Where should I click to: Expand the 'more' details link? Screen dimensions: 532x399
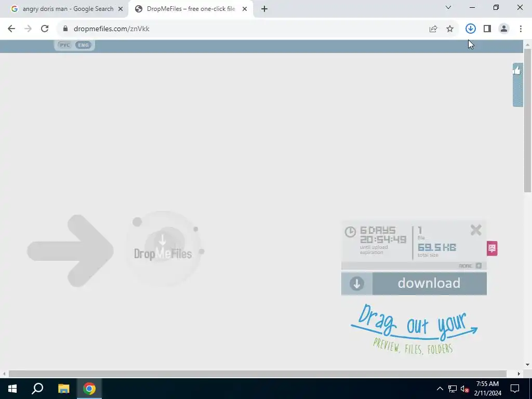tap(470, 265)
